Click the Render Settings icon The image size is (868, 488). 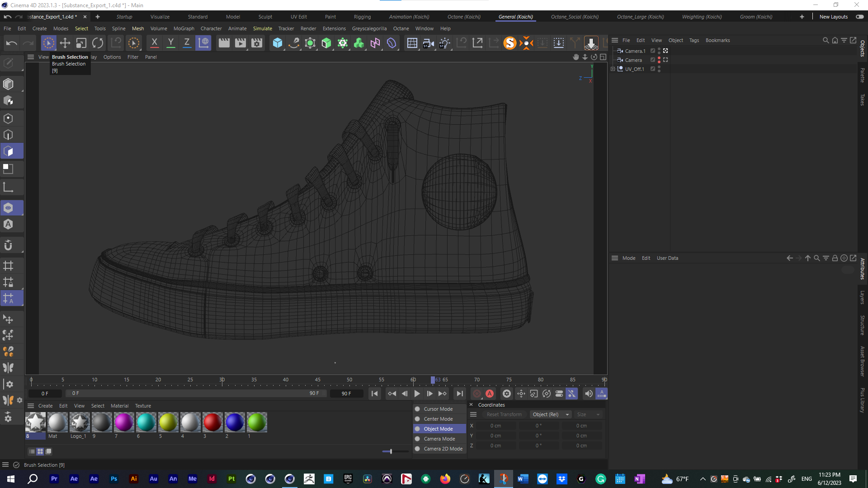(256, 42)
